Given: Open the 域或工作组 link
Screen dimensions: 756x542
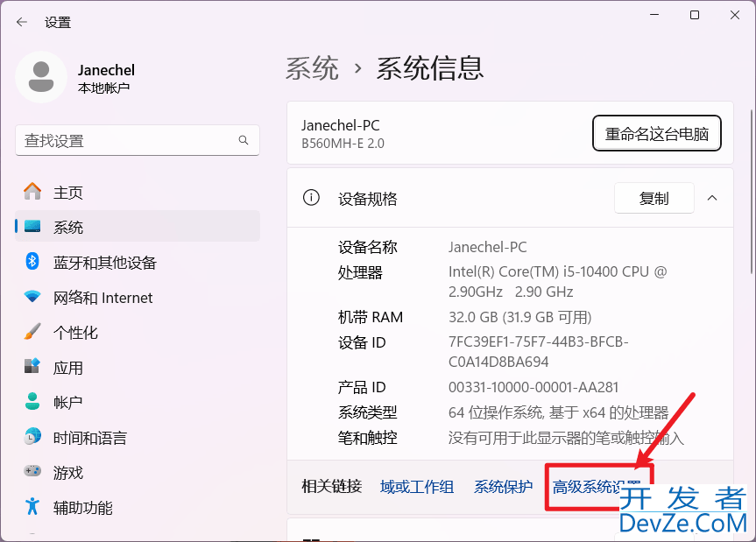Looking at the screenshot, I should point(417,487).
